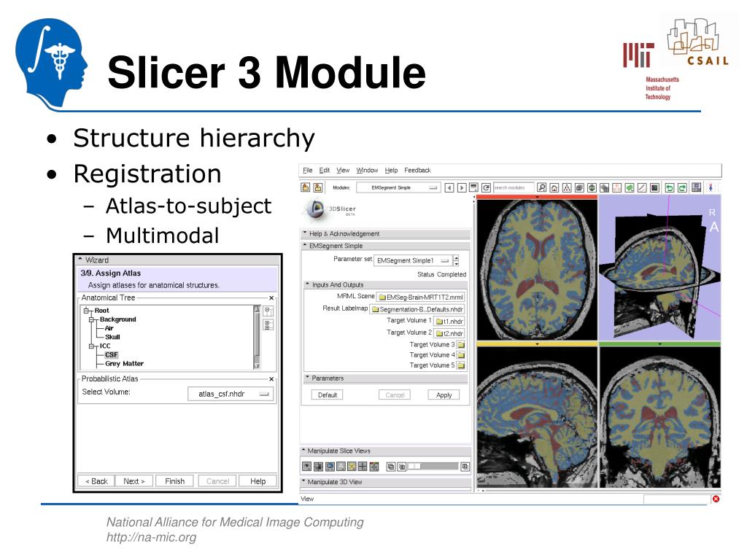Click the yellow crosshair slice views icon
Viewport: 747px width, 560px height.
tap(352, 467)
